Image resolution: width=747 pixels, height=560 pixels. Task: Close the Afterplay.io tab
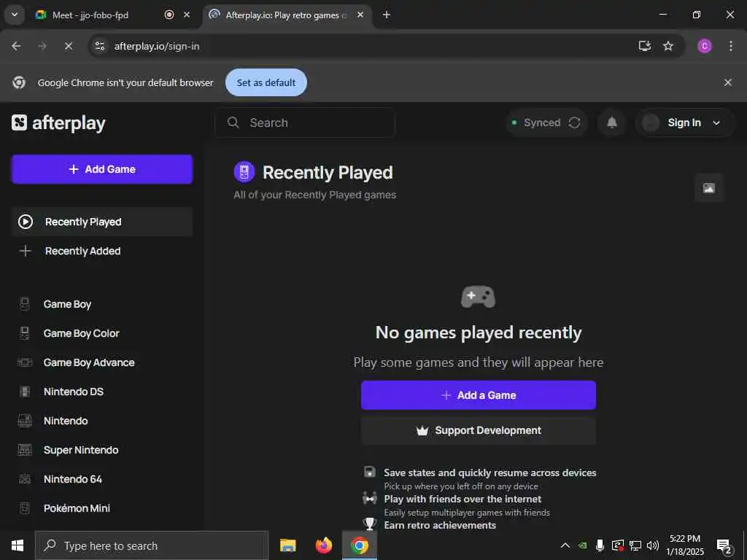click(x=360, y=15)
